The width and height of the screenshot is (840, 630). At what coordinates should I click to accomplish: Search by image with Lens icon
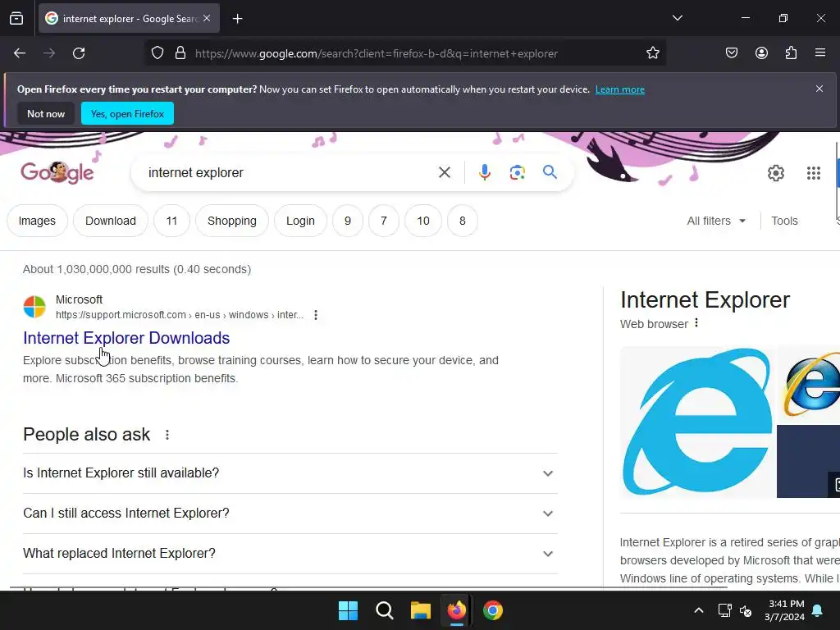click(517, 172)
